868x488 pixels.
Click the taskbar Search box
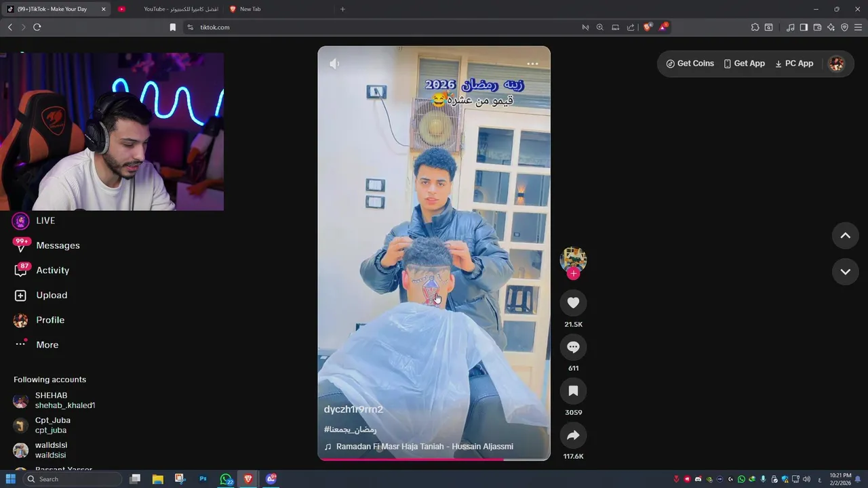[x=73, y=479]
